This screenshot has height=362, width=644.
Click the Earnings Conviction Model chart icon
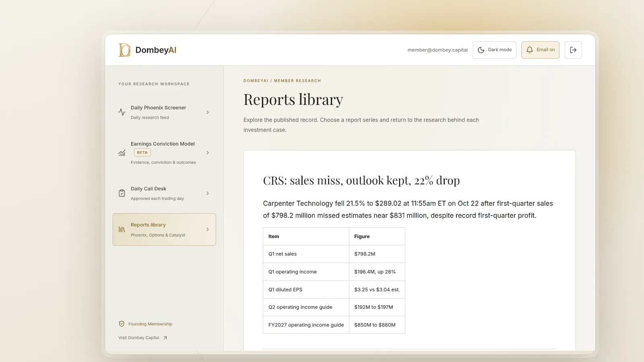pyautogui.click(x=122, y=153)
